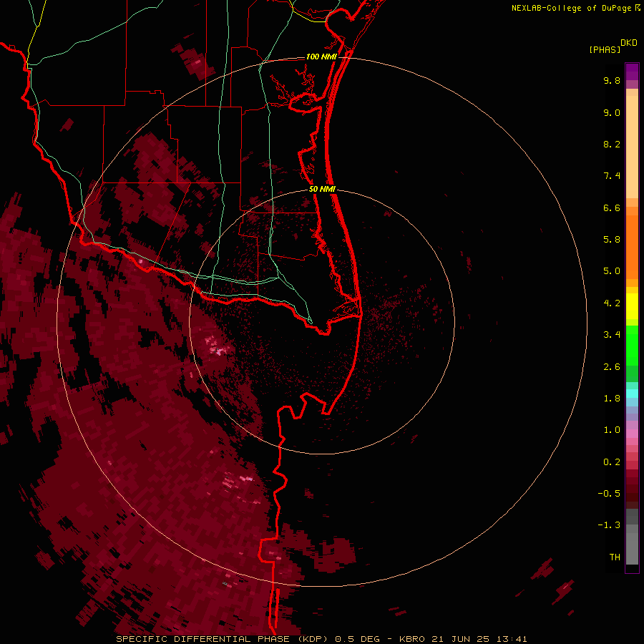Click the -1.3 scale label
Viewport: 644px width, 644px height.
point(609,525)
